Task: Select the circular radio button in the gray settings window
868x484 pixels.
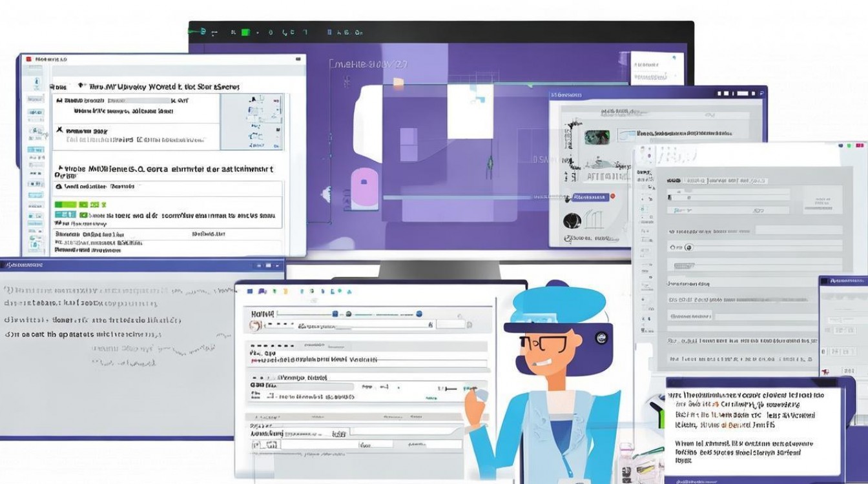Action: click(688, 247)
